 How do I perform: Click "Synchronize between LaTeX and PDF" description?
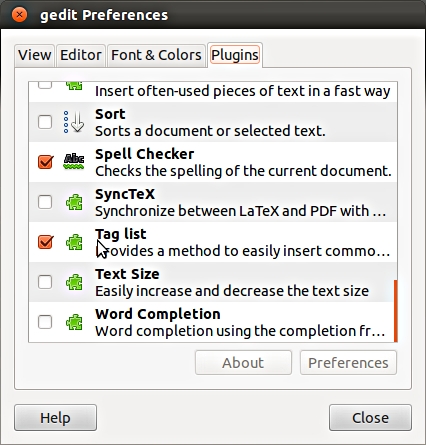pyautogui.click(x=241, y=211)
